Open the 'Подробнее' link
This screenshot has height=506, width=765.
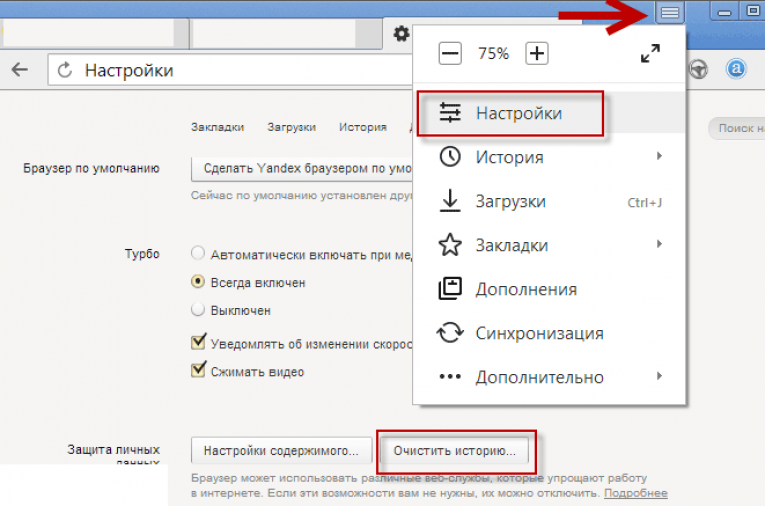click(636, 494)
